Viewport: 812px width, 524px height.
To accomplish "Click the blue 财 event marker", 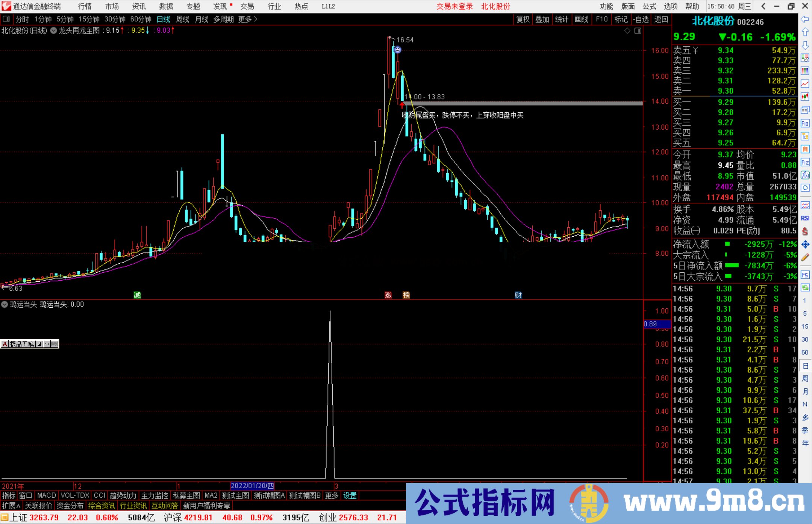I will point(518,295).
